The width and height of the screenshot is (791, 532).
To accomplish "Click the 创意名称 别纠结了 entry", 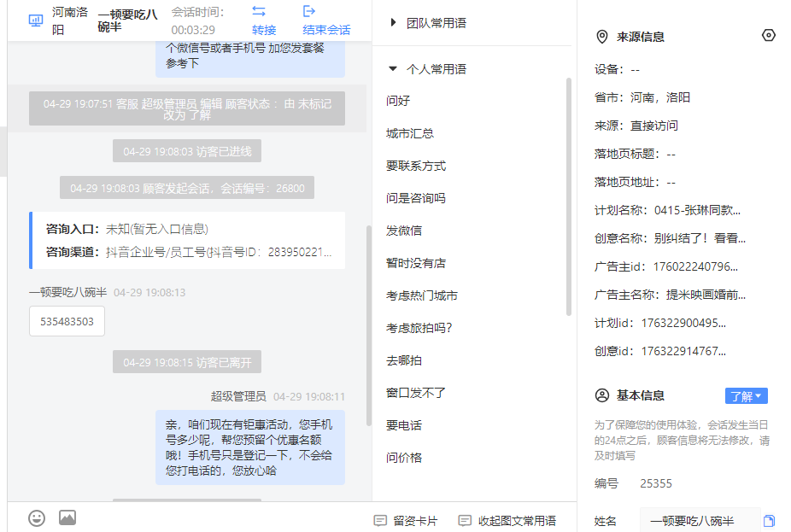I will point(670,238).
